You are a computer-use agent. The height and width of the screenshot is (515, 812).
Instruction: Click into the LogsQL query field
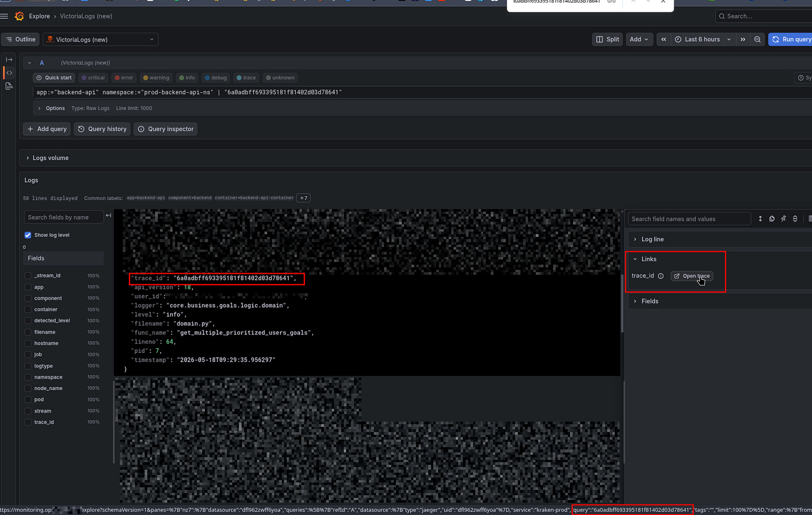(421, 93)
